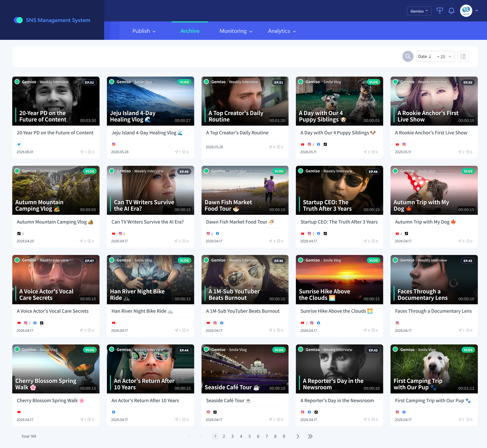The height and width of the screenshot is (448, 487).
Task: Click TikTok icon on Seaside Café Tour card
Action: 215,412
